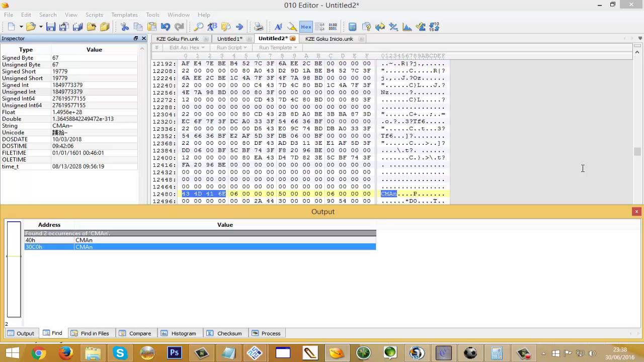Open the Calculator toolbar icon
Viewport: 644px width, 362px height.
(x=353, y=27)
